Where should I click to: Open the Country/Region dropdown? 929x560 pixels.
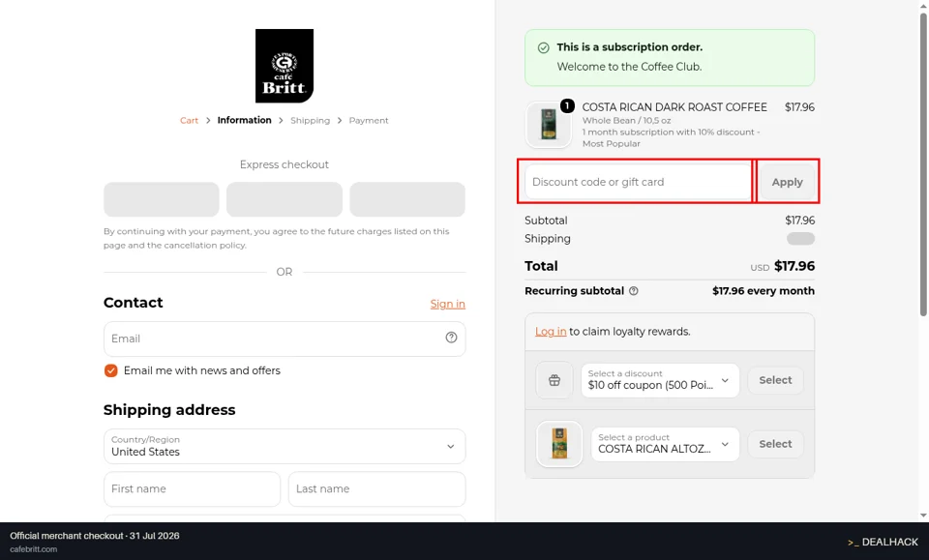click(x=285, y=446)
